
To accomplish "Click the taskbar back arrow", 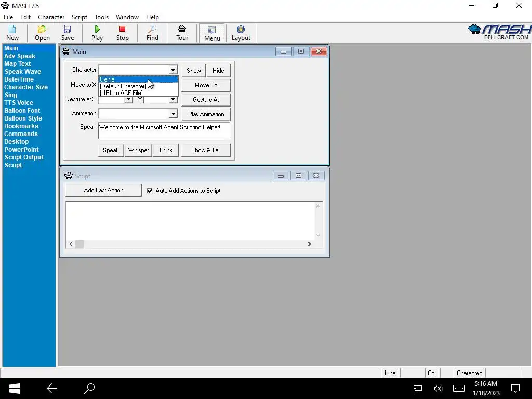I will coord(52,389).
